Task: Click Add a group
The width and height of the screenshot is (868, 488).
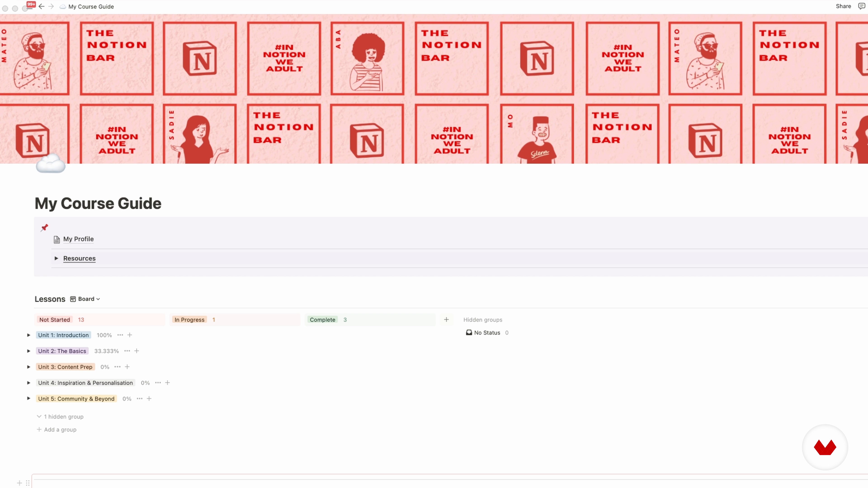Action: pos(57,429)
